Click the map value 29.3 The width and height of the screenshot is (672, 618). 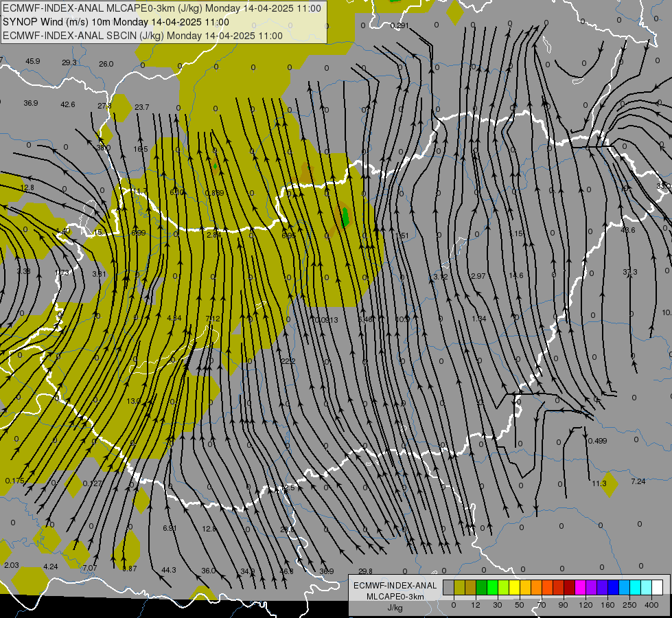[x=69, y=62]
